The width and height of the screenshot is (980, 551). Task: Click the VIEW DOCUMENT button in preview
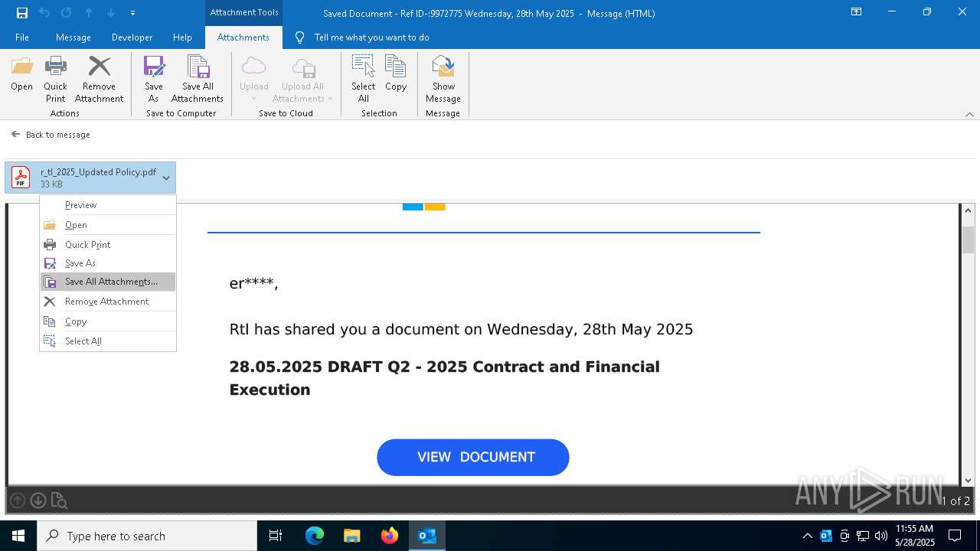pos(473,457)
